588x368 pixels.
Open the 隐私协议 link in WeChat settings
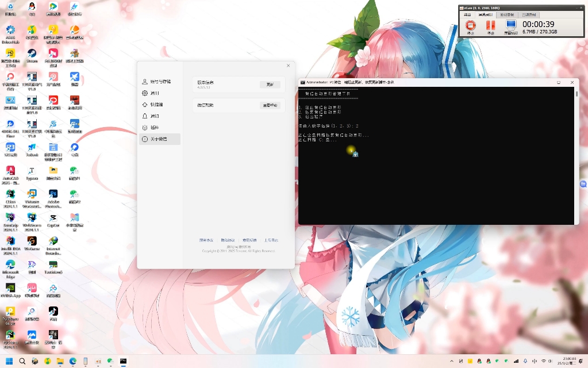(x=228, y=240)
